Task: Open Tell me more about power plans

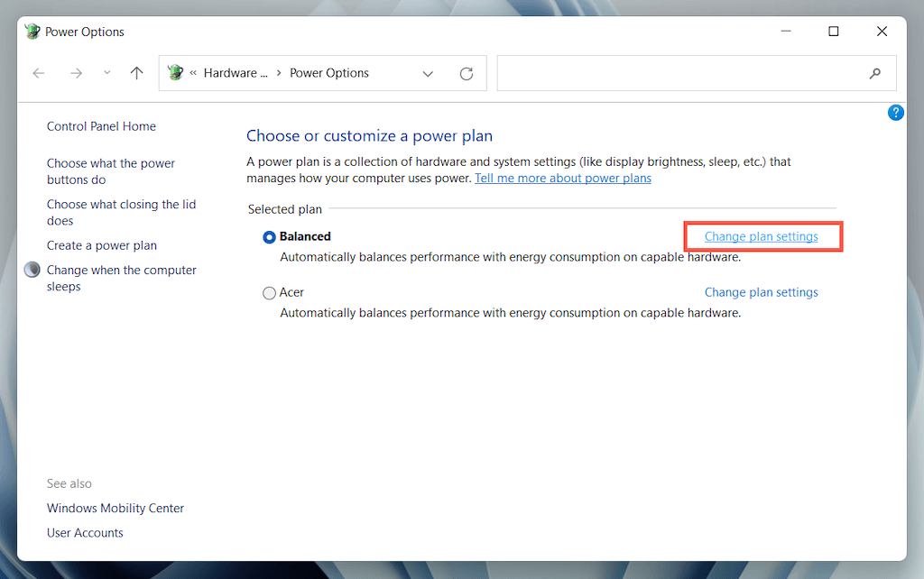Action: (563, 178)
